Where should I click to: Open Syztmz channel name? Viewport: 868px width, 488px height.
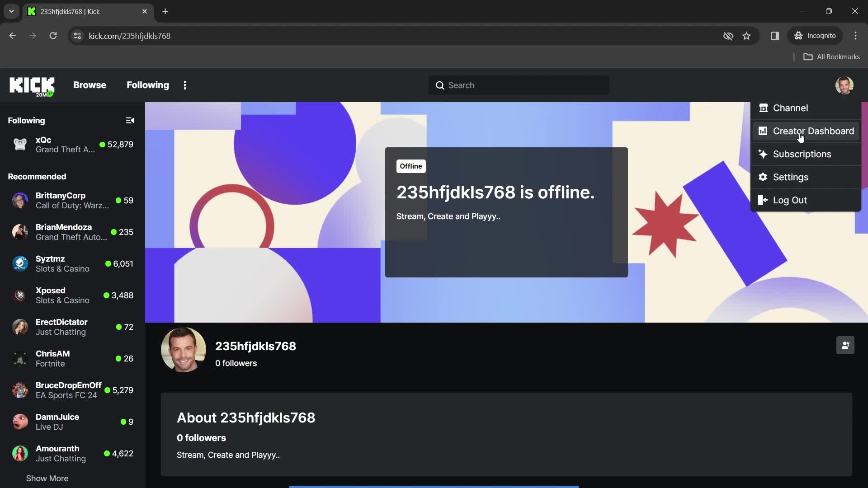[50, 259]
